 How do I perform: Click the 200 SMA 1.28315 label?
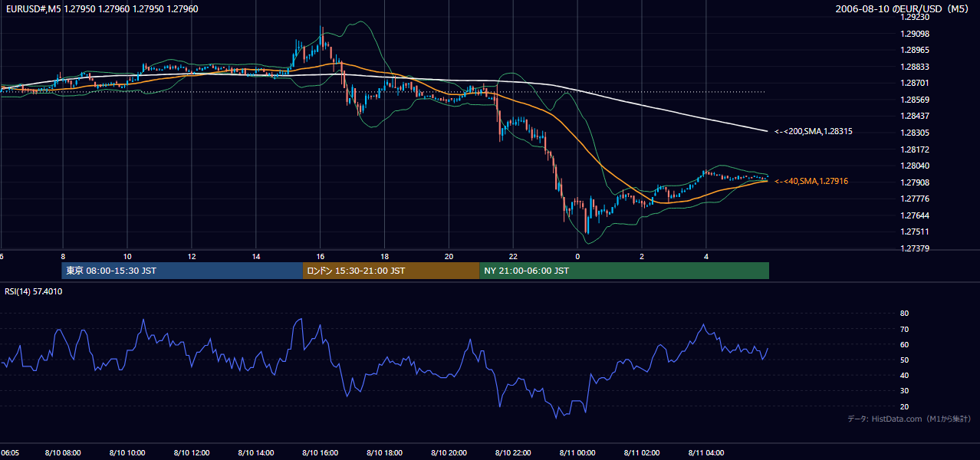click(813, 132)
